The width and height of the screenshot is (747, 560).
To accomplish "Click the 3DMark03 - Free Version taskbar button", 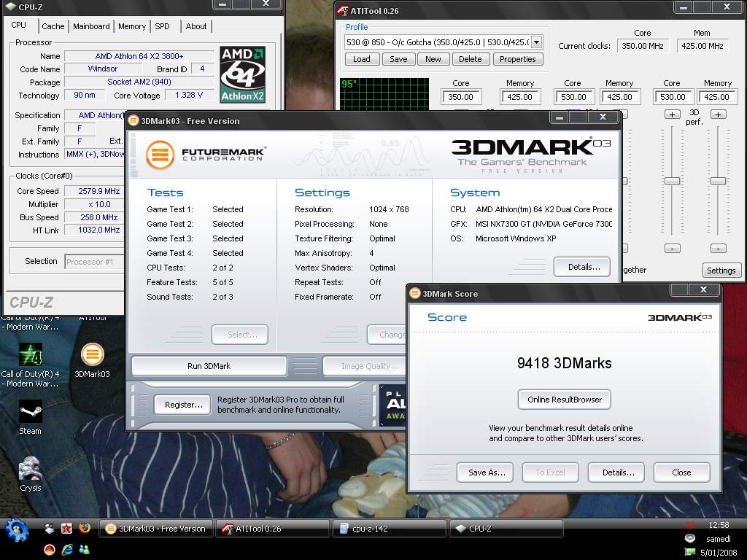I will click(x=156, y=529).
